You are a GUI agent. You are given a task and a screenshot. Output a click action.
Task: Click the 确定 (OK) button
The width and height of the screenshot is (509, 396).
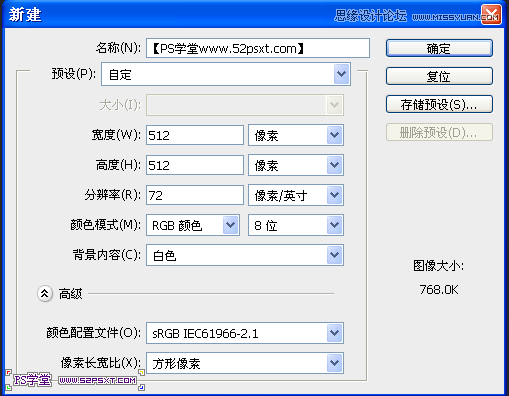(x=439, y=48)
